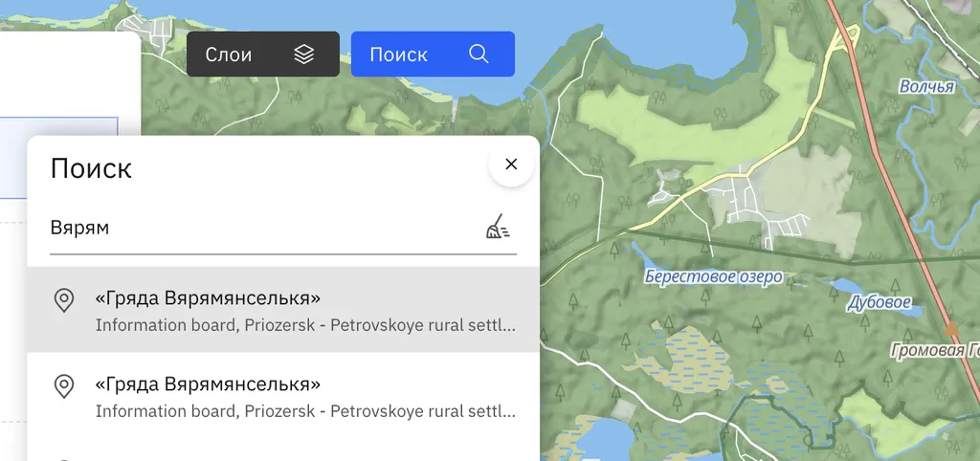Image resolution: width=980 pixels, height=461 pixels.
Task: Select the second «Гряда Вярямянселькя» result title
Action: [x=208, y=384]
